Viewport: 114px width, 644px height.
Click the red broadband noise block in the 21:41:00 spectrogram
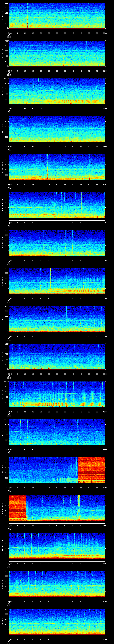point(91,470)
